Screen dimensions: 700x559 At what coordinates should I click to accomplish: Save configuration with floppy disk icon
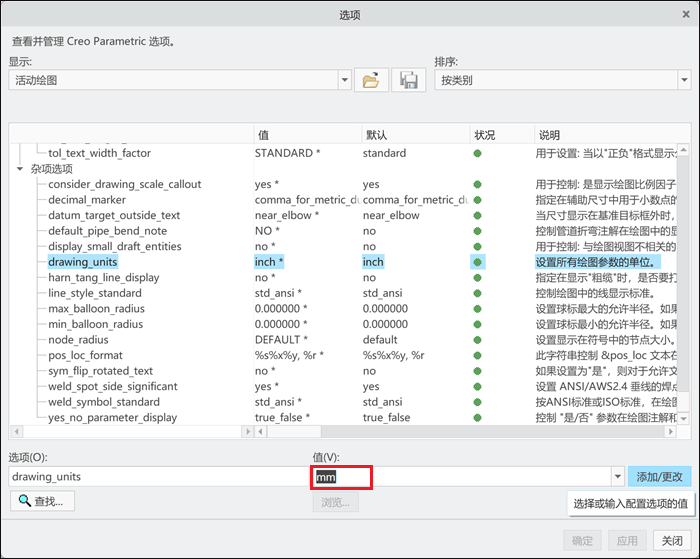pyautogui.click(x=408, y=80)
